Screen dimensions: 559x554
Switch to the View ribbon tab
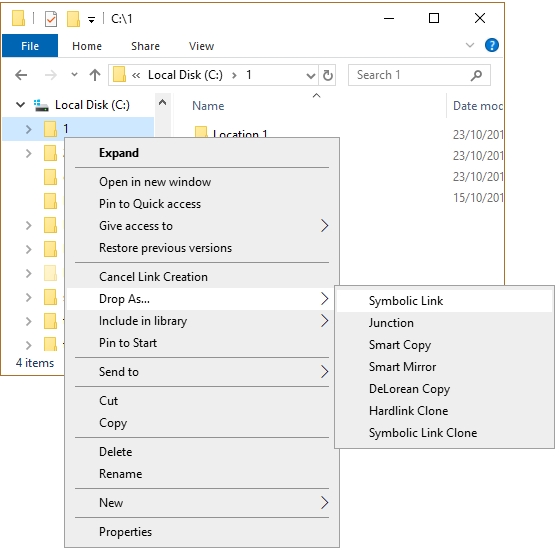(x=201, y=46)
